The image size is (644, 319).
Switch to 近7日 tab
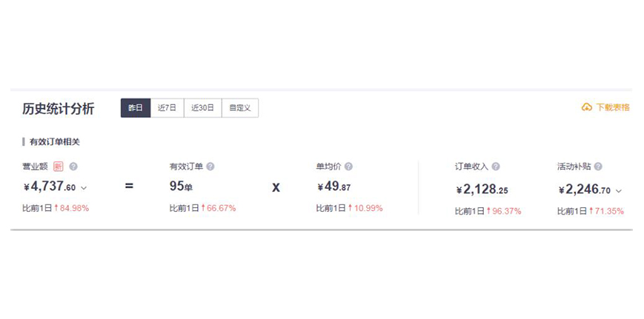pyautogui.click(x=167, y=108)
